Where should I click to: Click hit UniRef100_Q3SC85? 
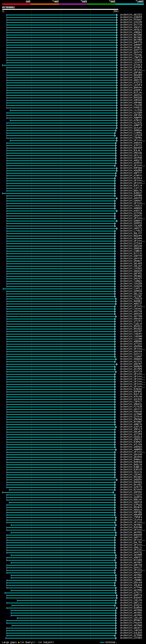click(131, 22)
